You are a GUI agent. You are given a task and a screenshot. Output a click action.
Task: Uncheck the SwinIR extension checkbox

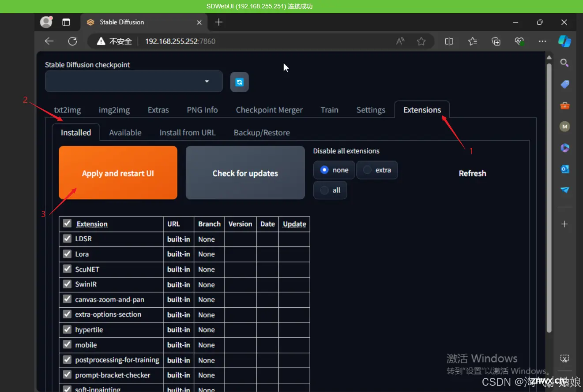pos(67,284)
